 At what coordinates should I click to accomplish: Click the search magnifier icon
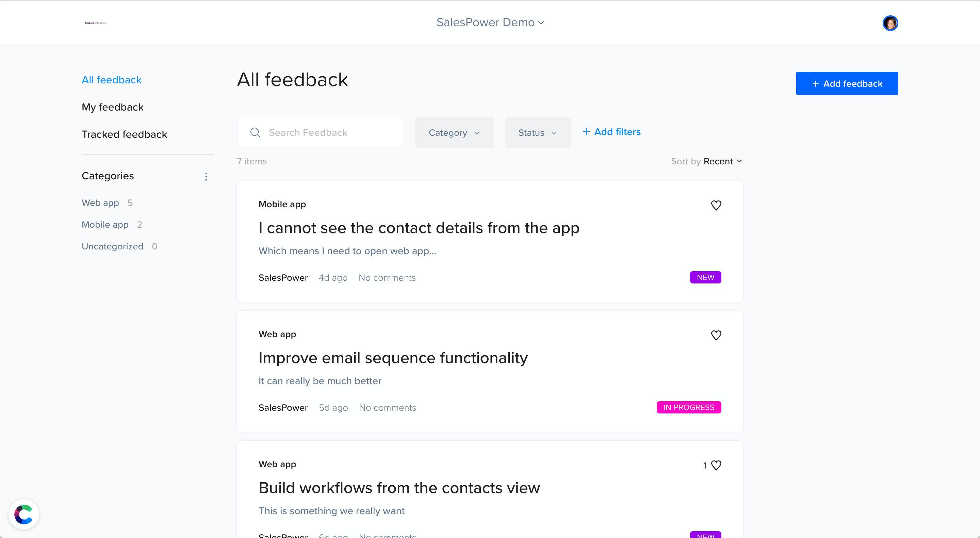point(255,132)
